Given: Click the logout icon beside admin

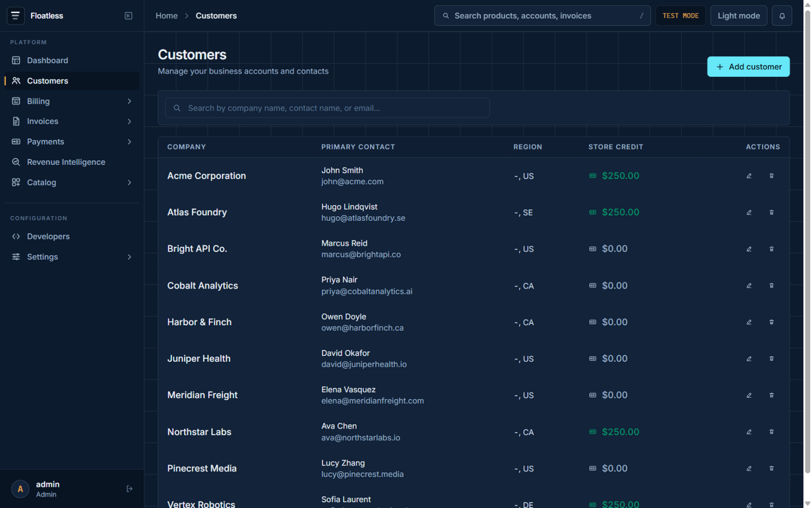Looking at the screenshot, I should [129, 489].
